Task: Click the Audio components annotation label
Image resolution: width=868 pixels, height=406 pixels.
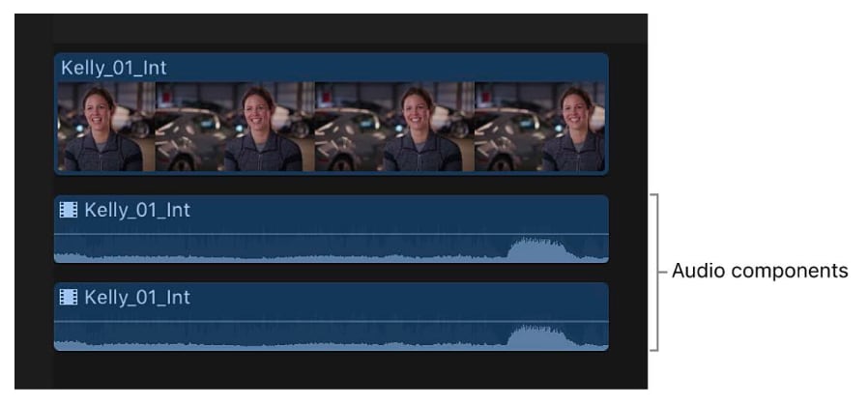Action: coord(760,271)
